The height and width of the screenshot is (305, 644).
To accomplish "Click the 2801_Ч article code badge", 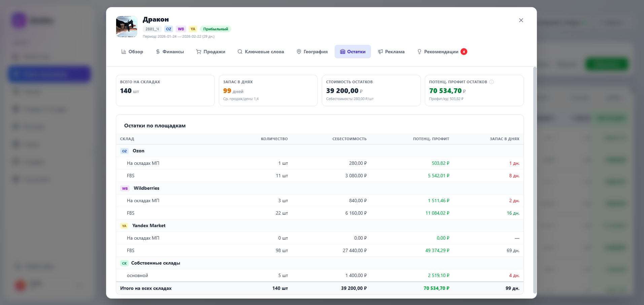I will [152, 29].
